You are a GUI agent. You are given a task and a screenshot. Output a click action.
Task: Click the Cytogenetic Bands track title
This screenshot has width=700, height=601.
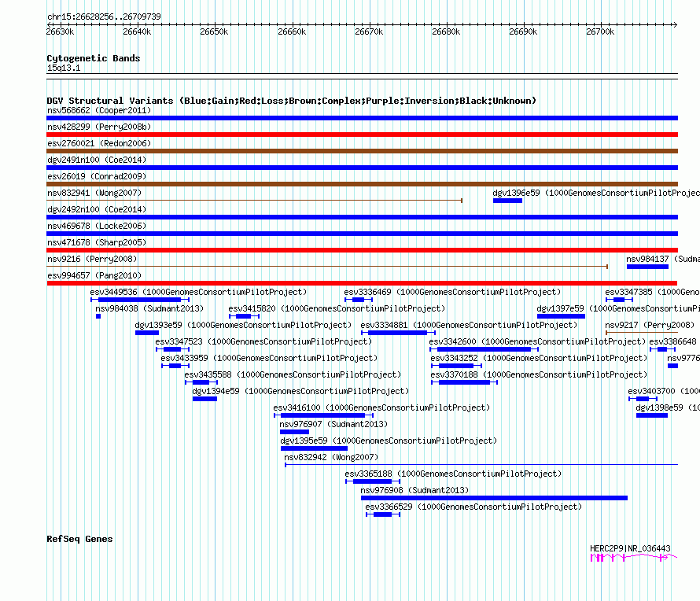coord(94,58)
